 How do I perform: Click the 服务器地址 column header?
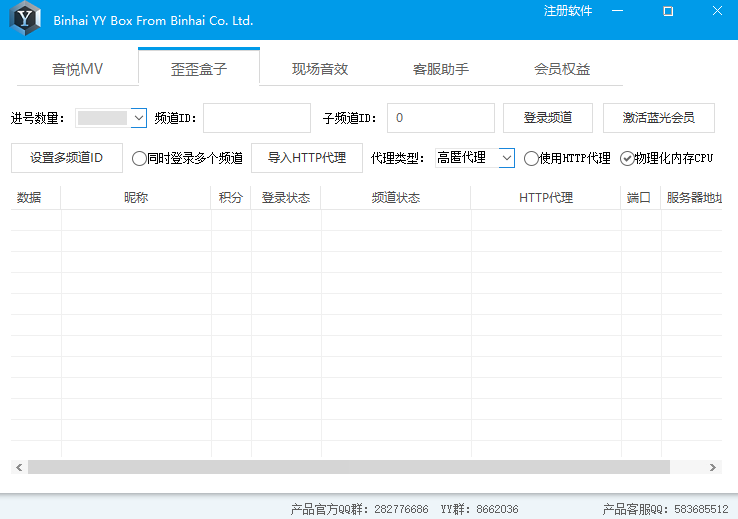point(691,198)
